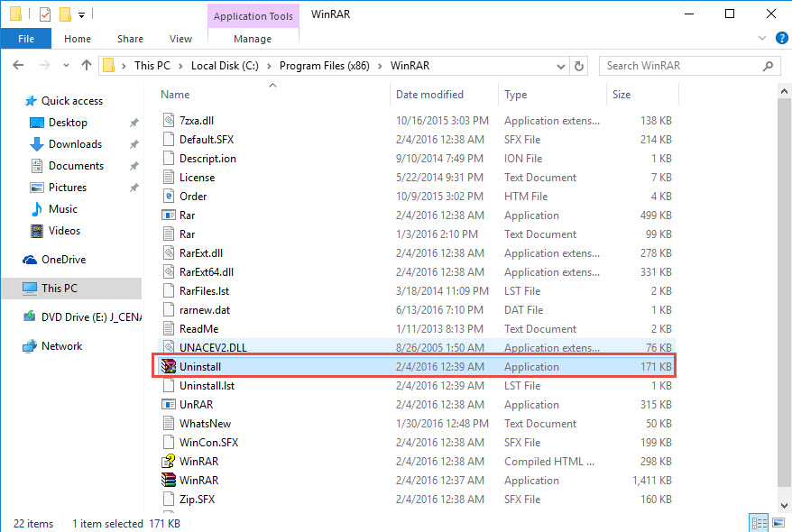Image resolution: width=792 pixels, height=532 pixels.
Task: Expand the ribbon chevron
Action: [762, 39]
